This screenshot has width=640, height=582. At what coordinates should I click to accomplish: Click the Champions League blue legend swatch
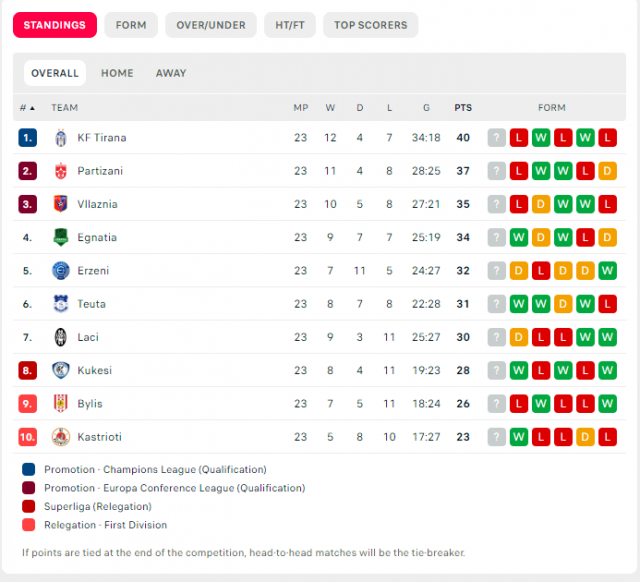point(27,469)
